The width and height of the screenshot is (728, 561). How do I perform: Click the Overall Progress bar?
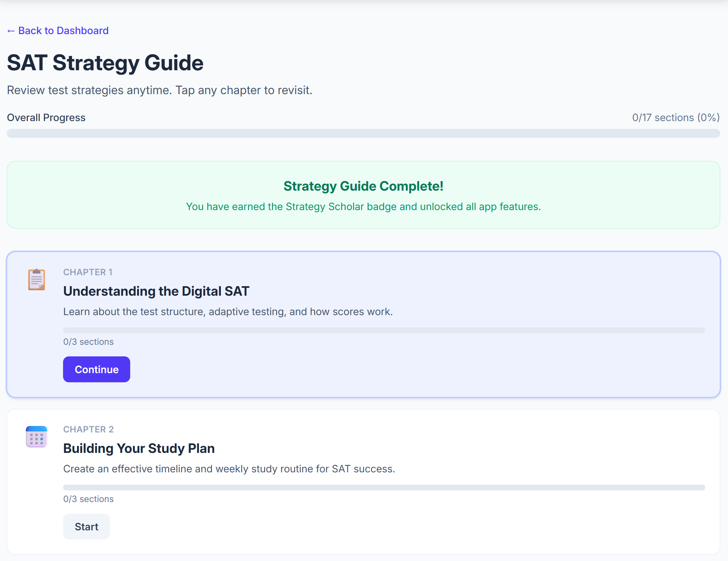[x=363, y=133]
